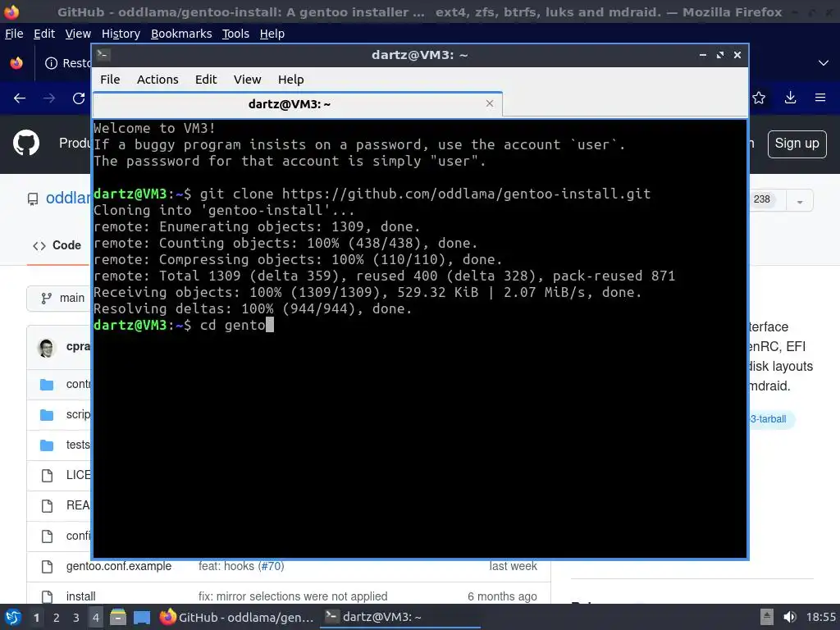This screenshot has width=840, height=630.
Task: Open Firefox View menu
Action: [78, 34]
